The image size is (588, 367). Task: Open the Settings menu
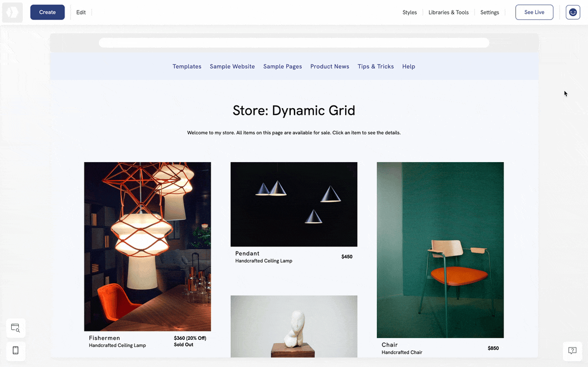[x=490, y=12]
